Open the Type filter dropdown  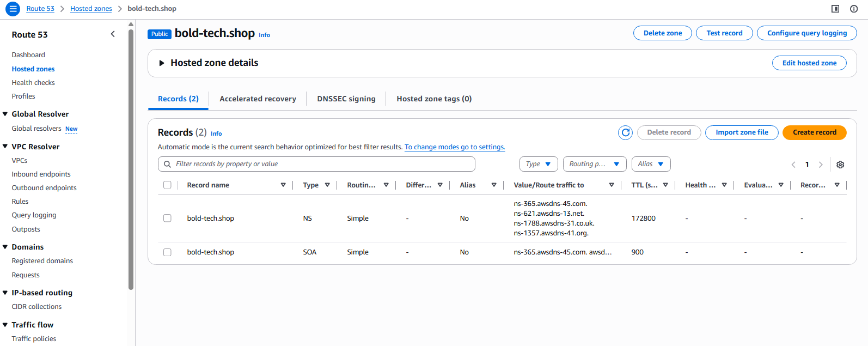538,164
